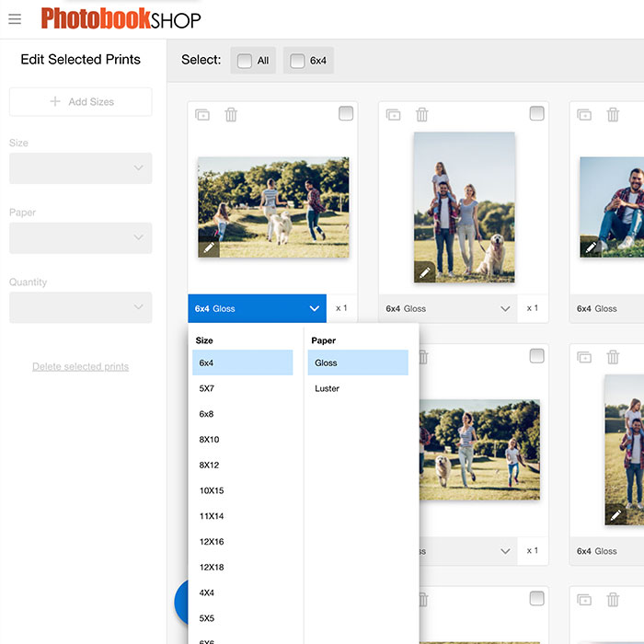Toggle the 6x4 selection checkbox
The width and height of the screenshot is (644, 644).
click(297, 61)
